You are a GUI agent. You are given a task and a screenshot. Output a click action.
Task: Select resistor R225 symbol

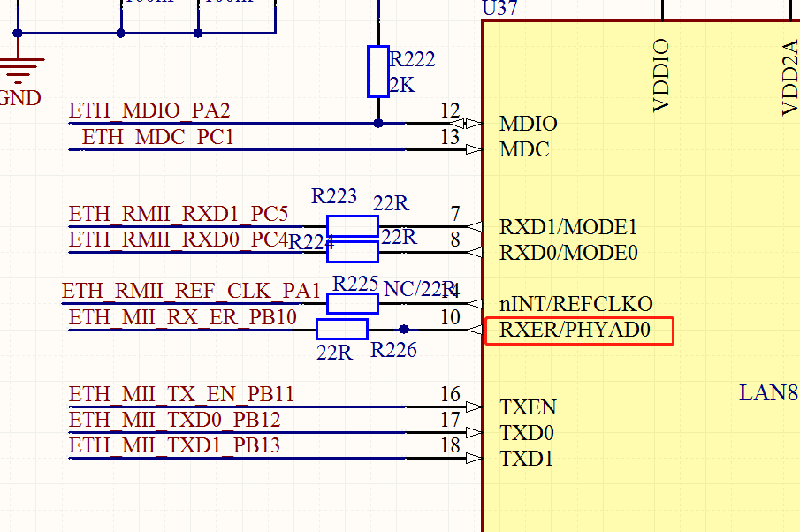tap(352, 303)
